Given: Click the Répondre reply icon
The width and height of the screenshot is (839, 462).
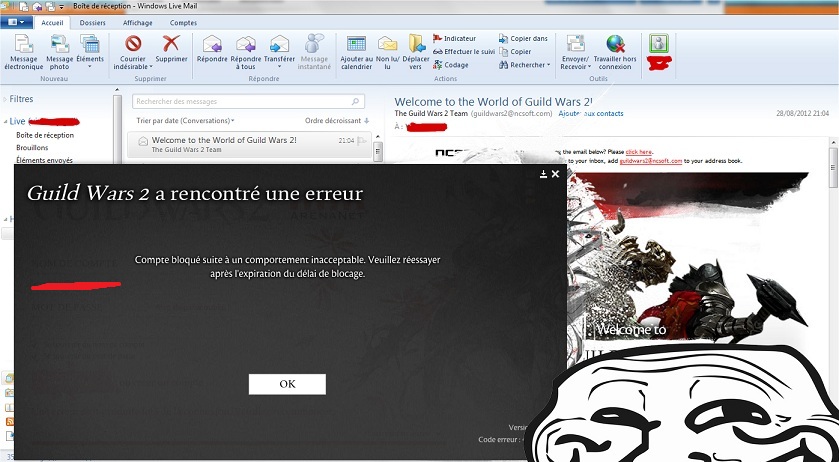Looking at the screenshot, I should tap(212, 43).
